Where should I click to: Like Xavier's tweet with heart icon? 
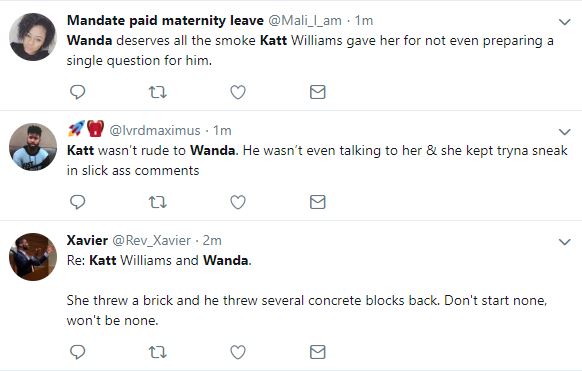coord(238,352)
